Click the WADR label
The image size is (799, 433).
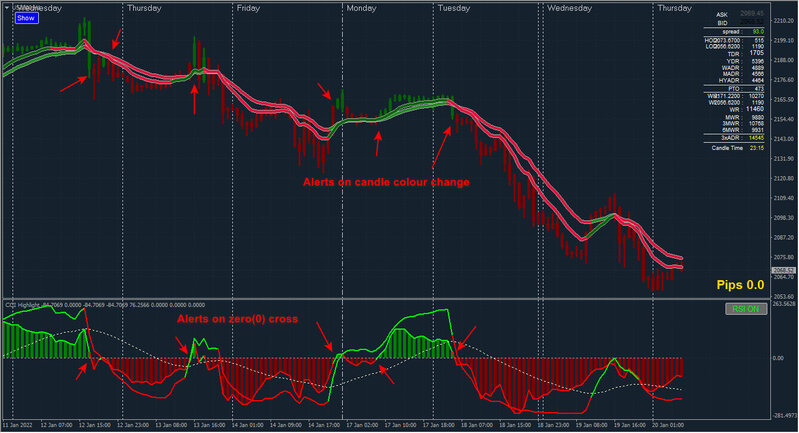[x=731, y=68]
